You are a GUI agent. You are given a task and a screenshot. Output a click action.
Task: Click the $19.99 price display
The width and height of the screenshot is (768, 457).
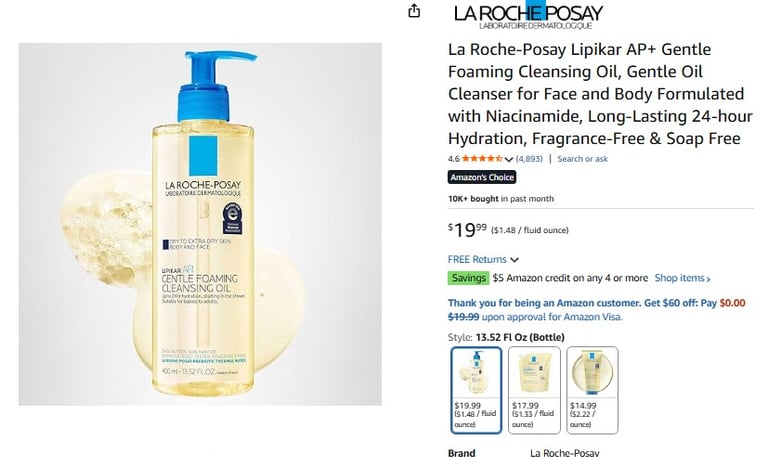(x=467, y=229)
